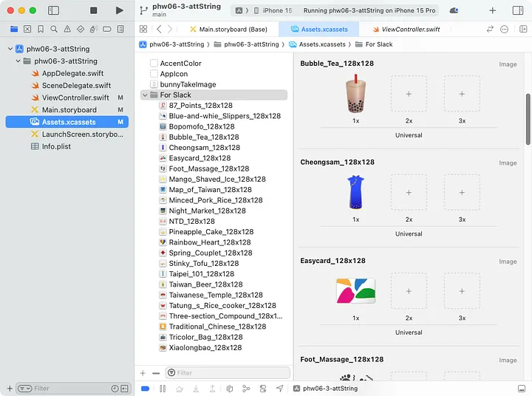Click the Easycard 1x image thumbnail
Viewport: 532px width, 396px height.
coord(355,291)
